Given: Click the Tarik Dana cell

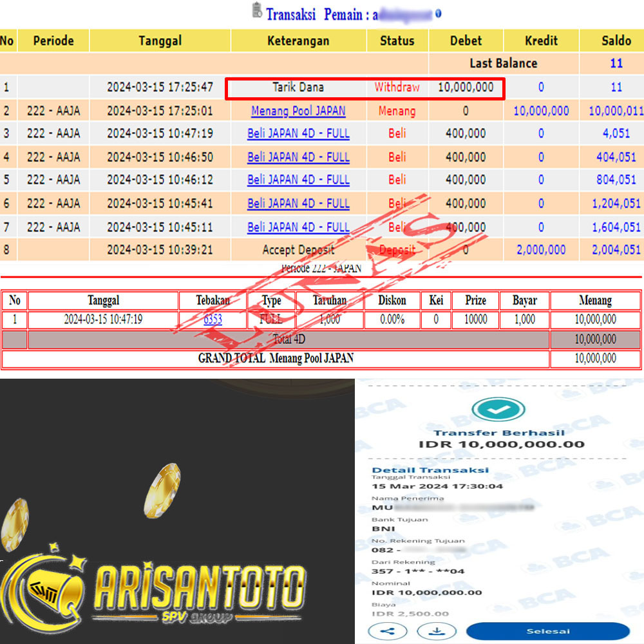Looking at the screenshot, I should 298,87.
